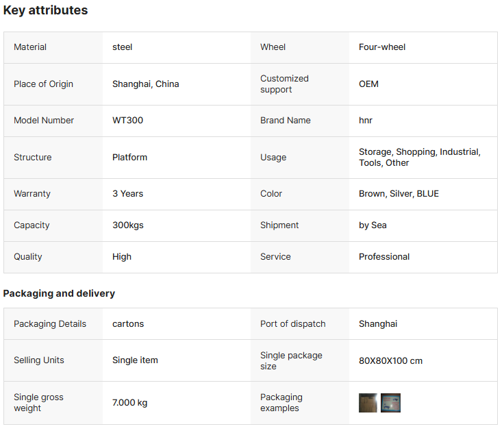504x431 pixels.
Task: Click the 7.000 kg gross weight value
Action: (129, 403)
